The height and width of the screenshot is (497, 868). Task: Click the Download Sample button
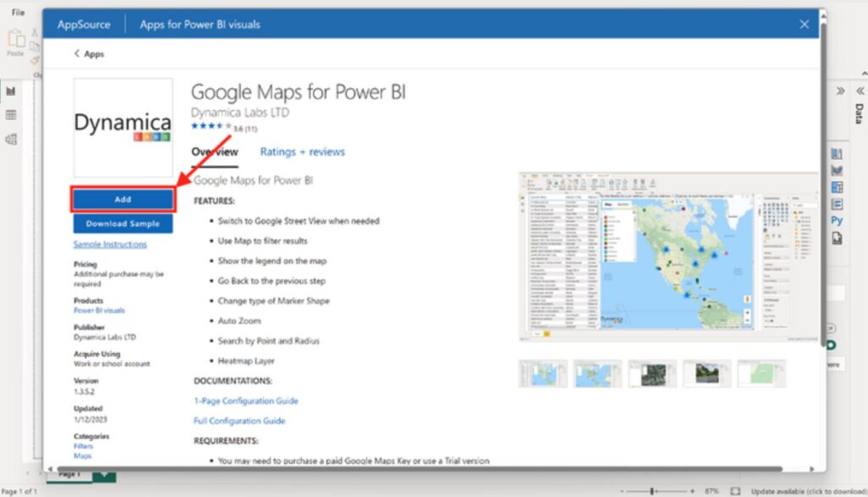coord(123,224)
